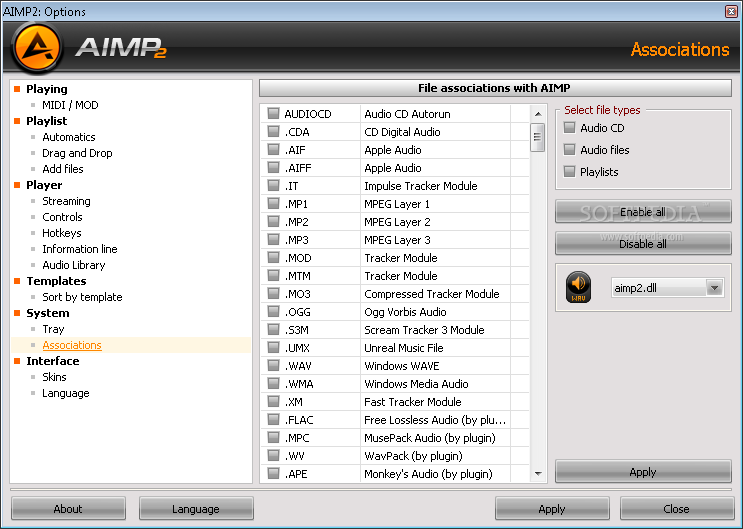Select the .AIFF Apple Audio row

395,168
